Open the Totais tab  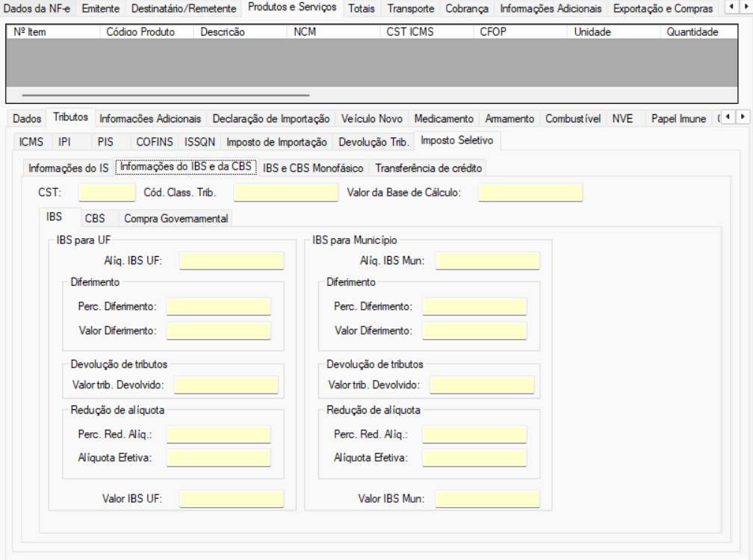362,8
